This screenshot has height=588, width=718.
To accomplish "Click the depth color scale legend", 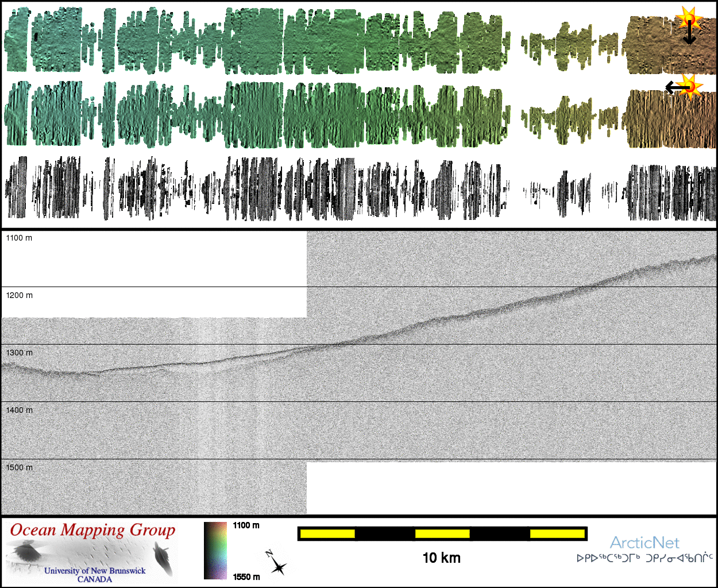I will [x=215, y=550].
